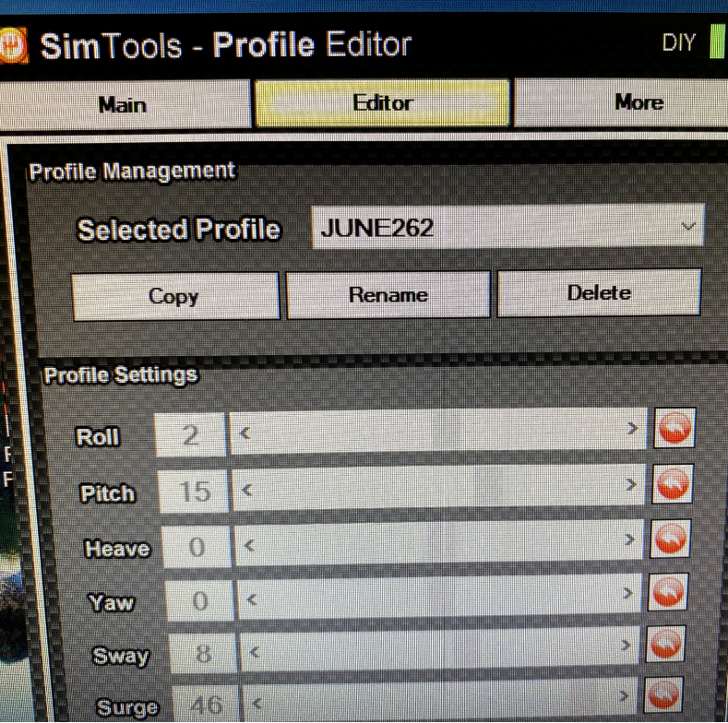
Task: Increase Surge using its right slider arrow
Action: click(x=624, y=695)
